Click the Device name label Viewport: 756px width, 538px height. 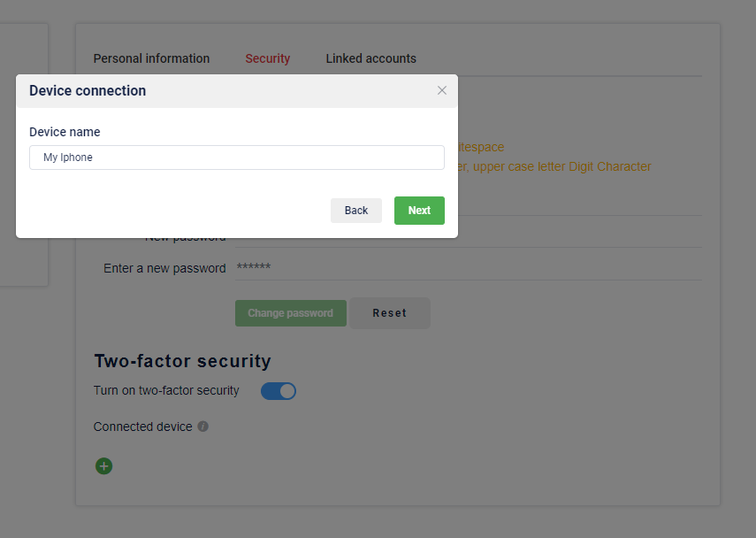click(x=65, y=132)
